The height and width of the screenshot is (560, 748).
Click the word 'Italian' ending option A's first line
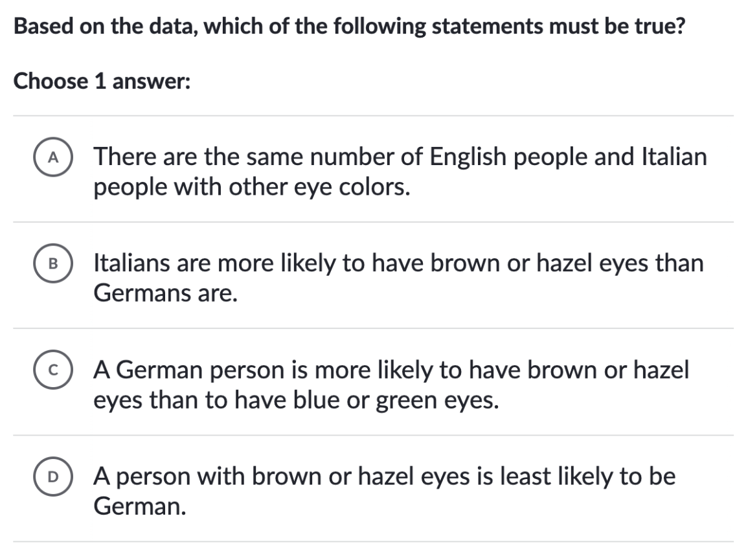[675, 157]
